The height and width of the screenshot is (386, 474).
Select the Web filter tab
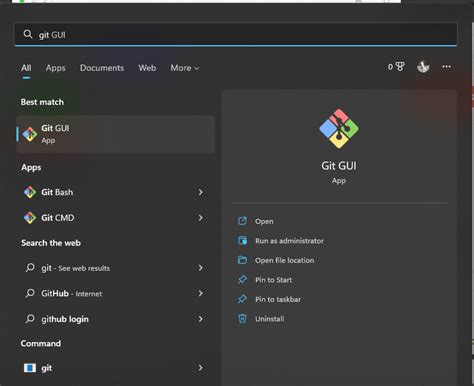147,68
